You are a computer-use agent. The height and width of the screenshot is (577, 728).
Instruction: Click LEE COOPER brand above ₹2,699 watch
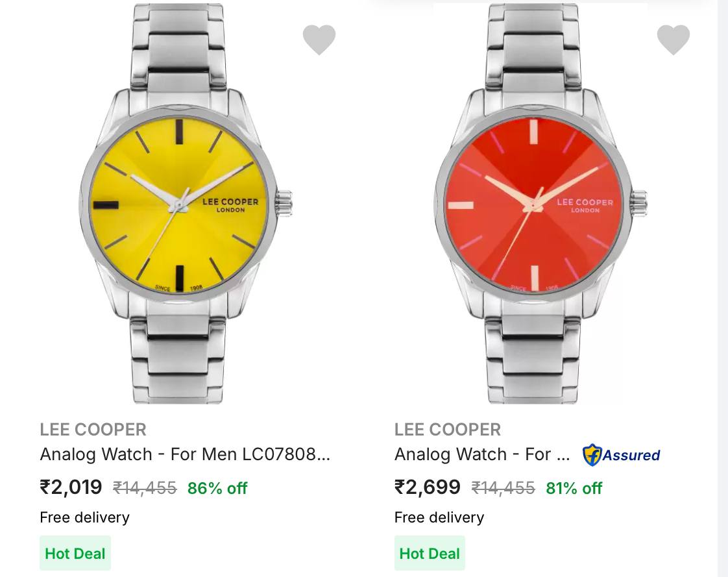(448, 430)
